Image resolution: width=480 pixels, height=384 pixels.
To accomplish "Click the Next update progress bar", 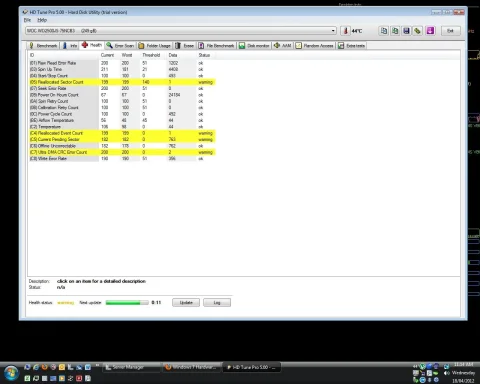I will (x=127, y=302).
